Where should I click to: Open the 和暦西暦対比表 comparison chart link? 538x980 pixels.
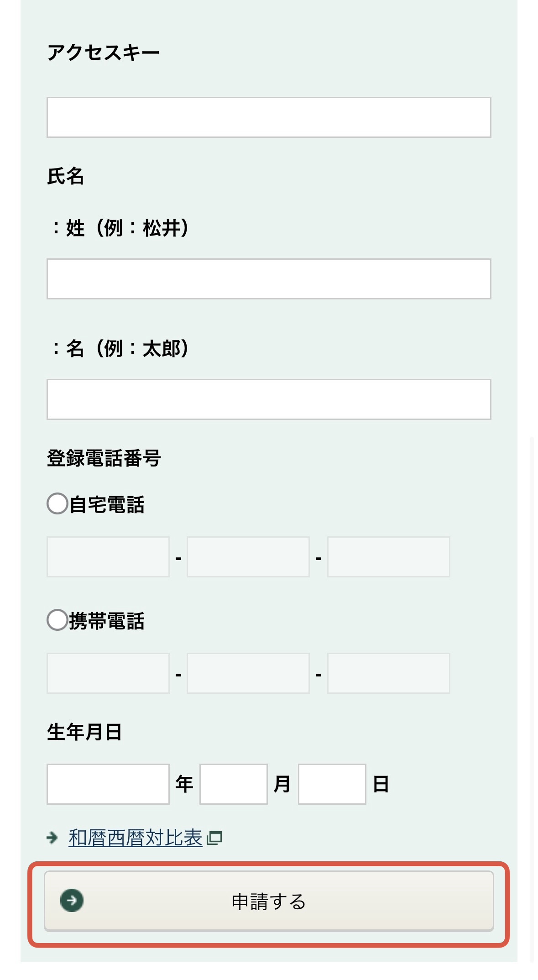click(135, 837)
